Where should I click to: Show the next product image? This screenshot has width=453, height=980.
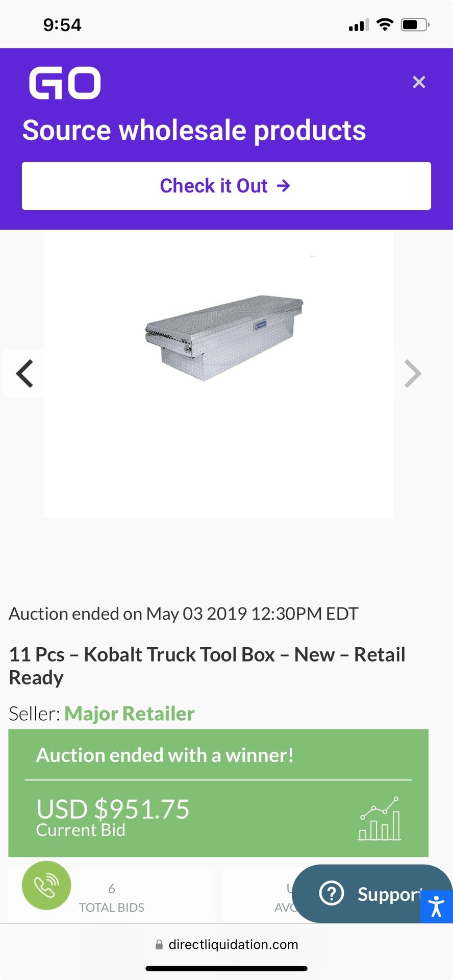[x=412, y=374]
